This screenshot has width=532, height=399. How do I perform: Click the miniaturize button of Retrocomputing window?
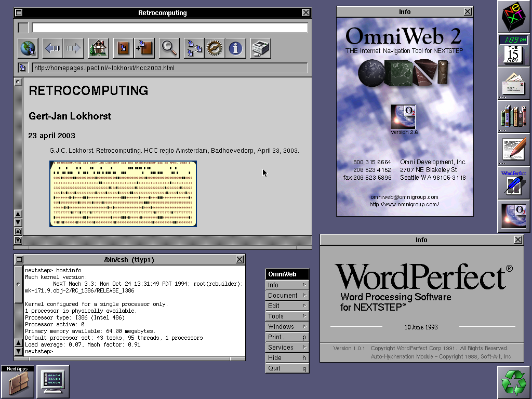click(x=19, y=12)
